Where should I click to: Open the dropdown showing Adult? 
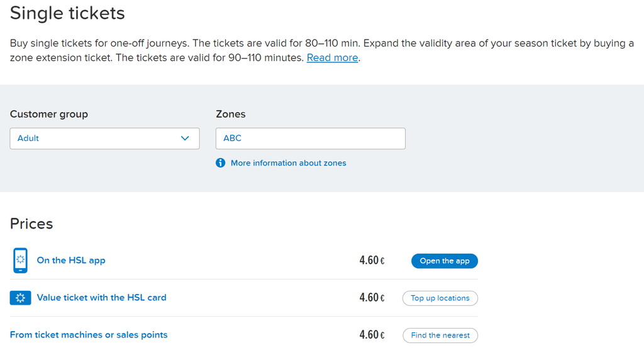coord(105,138)
